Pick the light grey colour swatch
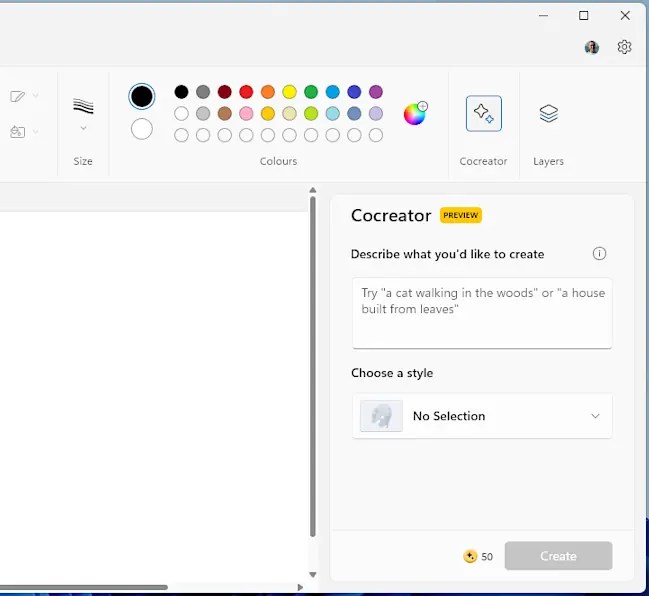Image resolution: width=649 pixels, height=596 pixels. point(203,113)
